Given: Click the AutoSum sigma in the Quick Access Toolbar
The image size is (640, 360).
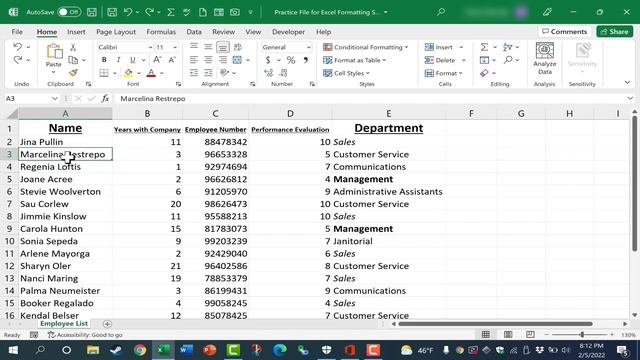Looking at the screenshot, I should tap(171, 12).
